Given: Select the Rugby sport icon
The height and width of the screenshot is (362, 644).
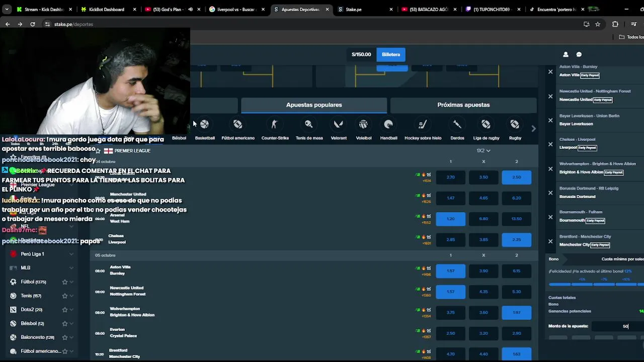Looking at the screenshot, I should pyautogui.click(x=515, y=124).
